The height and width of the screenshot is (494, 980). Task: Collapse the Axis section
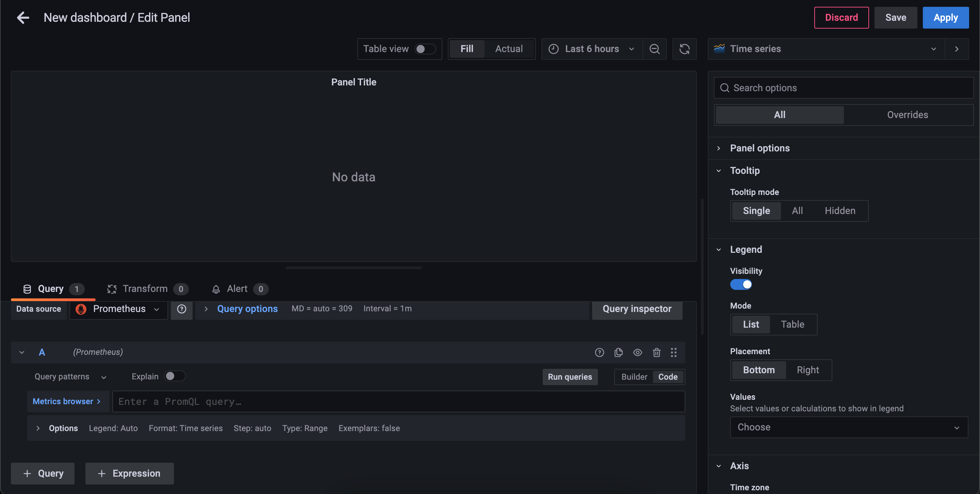tap(739, 466)
